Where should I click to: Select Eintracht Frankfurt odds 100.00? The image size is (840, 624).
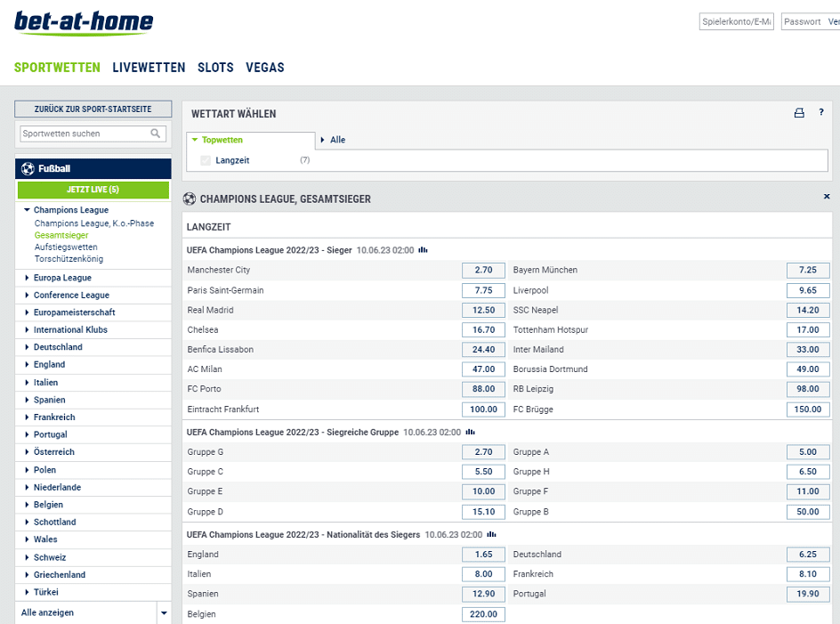point(483,409)
